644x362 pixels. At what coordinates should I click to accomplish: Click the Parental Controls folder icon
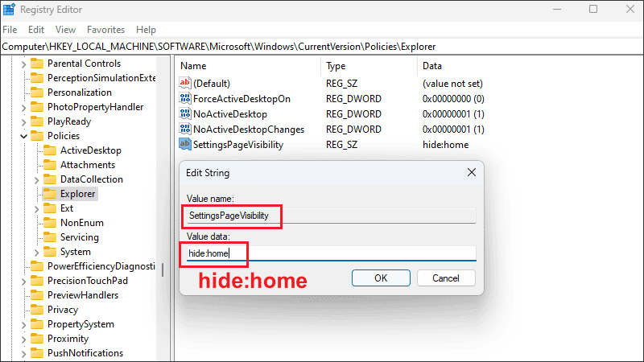point(37,64)
